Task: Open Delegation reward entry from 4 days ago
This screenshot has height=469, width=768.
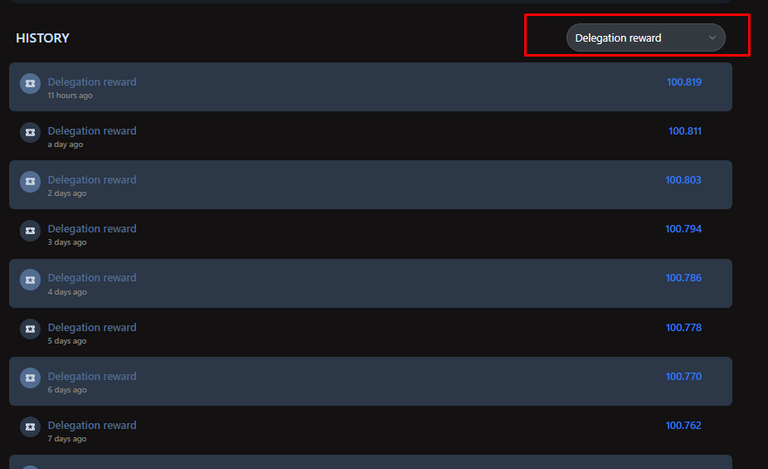Action: coord(370,283)
